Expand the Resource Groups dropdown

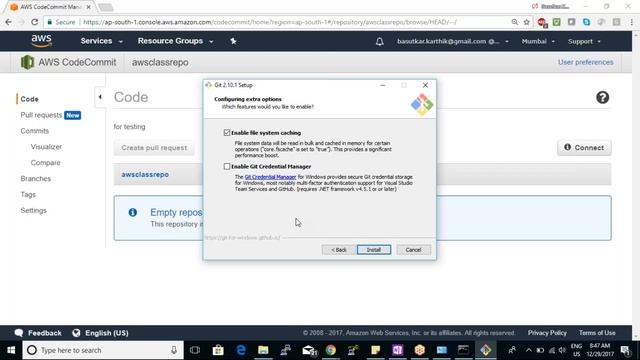pos(175,41)
